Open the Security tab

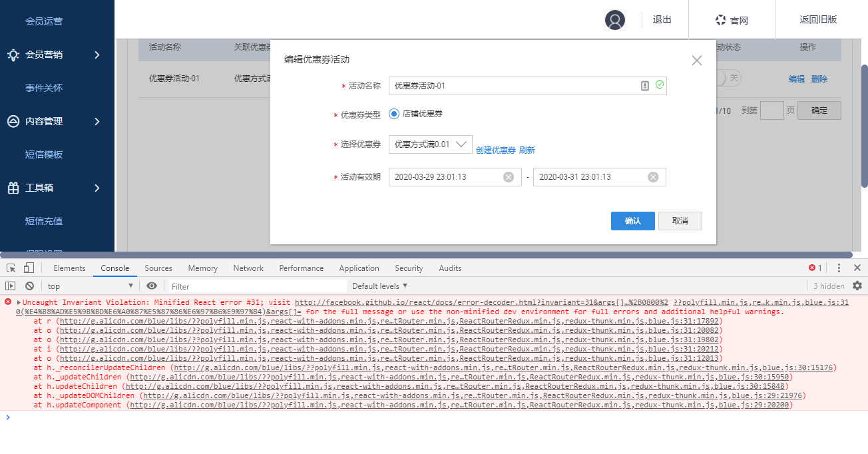point(409,268)
